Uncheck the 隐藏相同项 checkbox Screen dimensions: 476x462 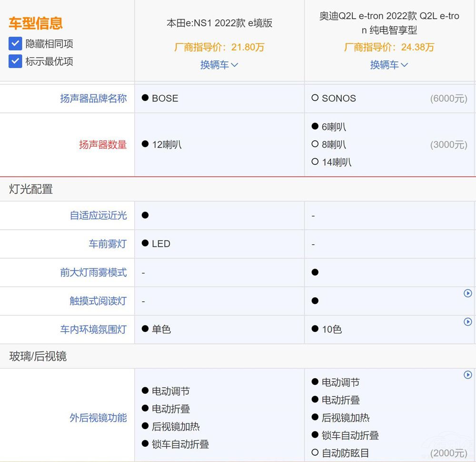(x=15, y=43)
